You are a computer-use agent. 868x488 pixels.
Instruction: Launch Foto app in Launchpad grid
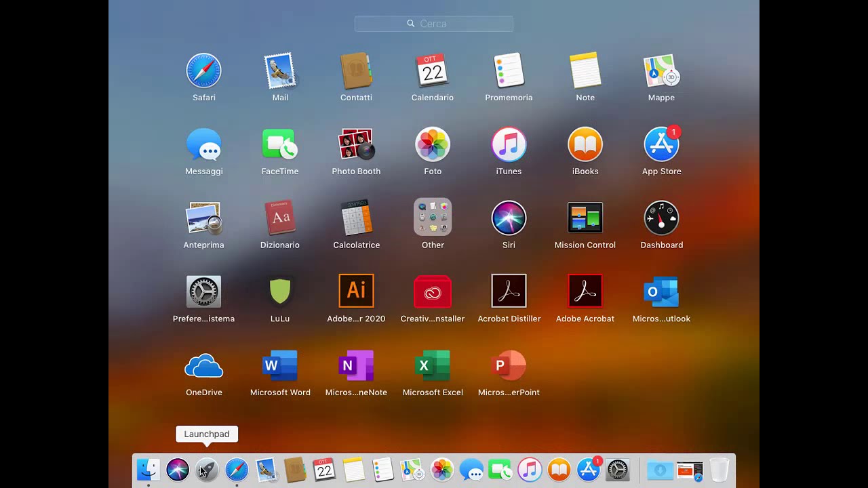433,144
